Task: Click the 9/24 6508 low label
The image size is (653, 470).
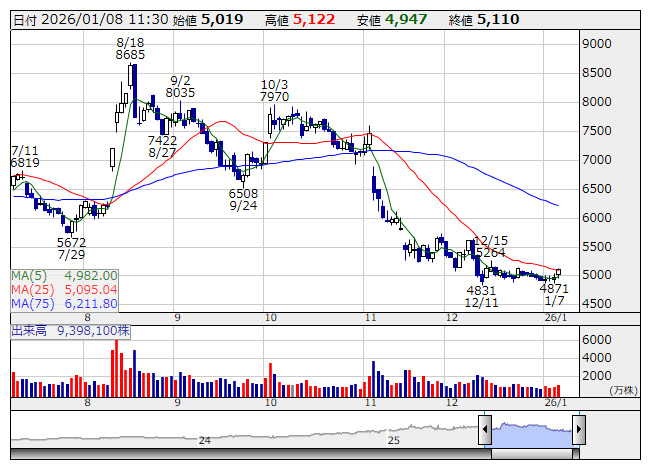Action: pos(243,199)
